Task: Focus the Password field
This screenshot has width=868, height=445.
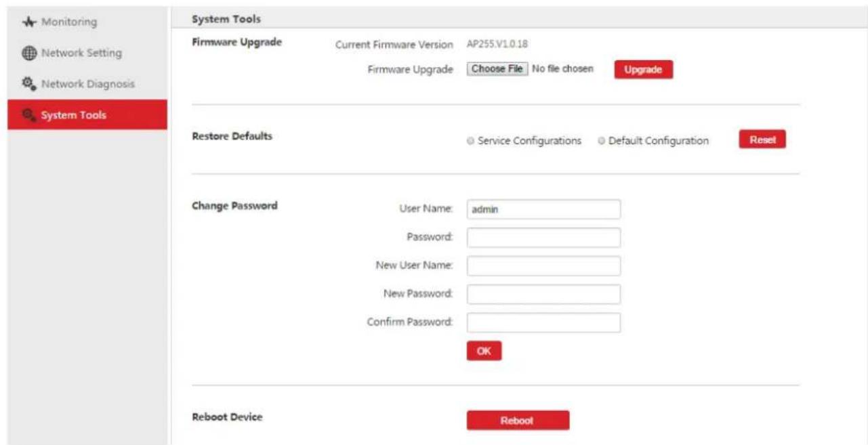Action: [543, 238]
